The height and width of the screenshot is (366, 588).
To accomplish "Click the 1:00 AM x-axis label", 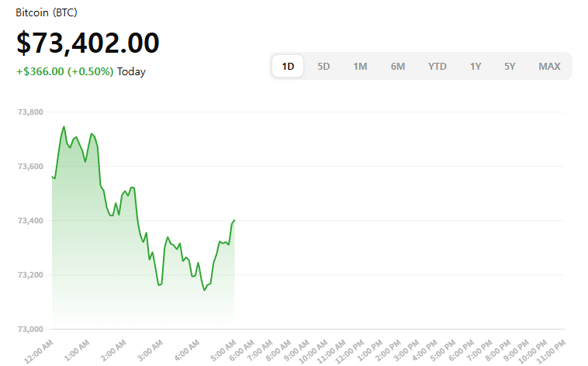I will (x=77, y=350).
